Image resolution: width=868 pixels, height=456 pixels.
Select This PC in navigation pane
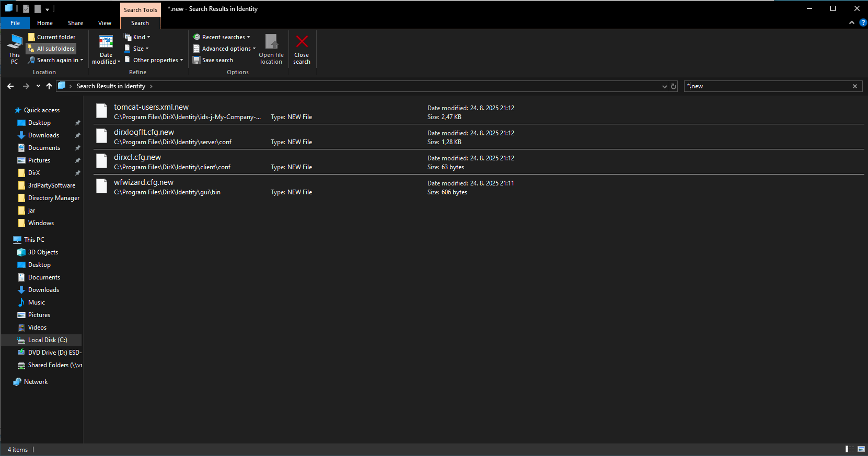[34, 240]
